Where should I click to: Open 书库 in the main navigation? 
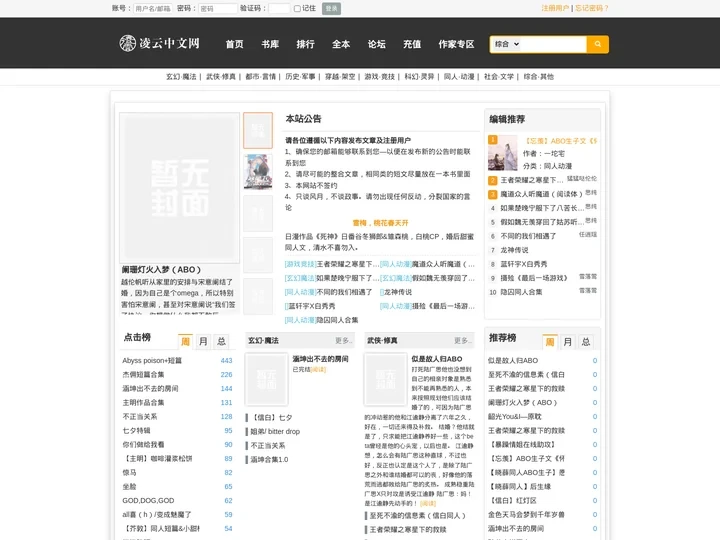point(270,44)
